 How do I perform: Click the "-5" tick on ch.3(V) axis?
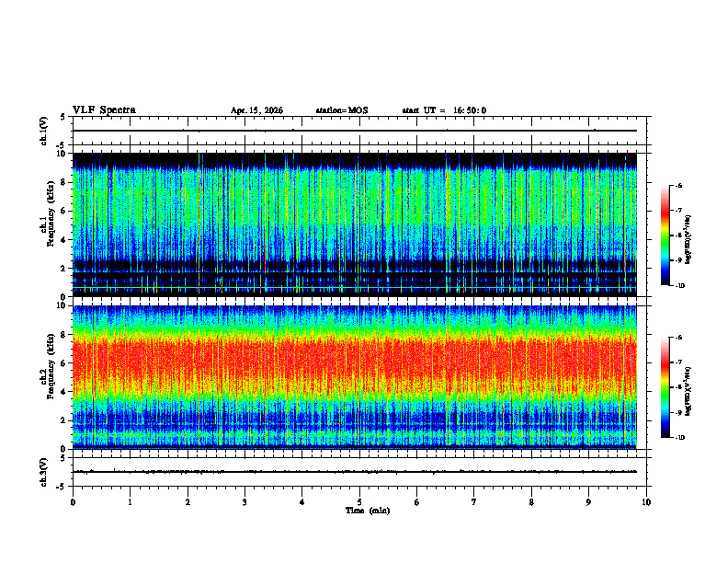[x=62, y=487]
